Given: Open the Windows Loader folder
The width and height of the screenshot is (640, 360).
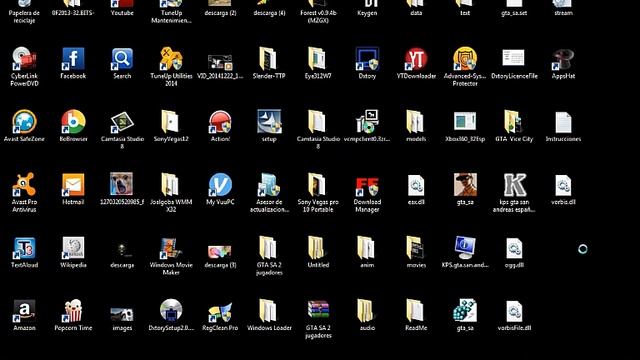Looking at the screenshot, I should [x=268, y=311].
